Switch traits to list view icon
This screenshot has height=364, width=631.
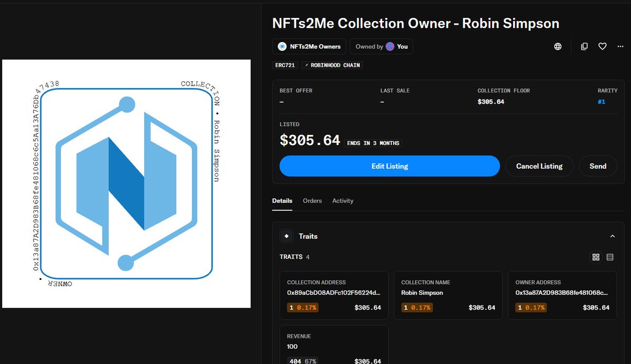610,257
